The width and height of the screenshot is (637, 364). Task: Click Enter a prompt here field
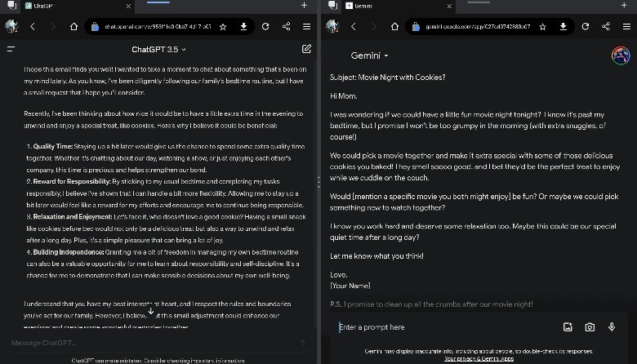447,327
